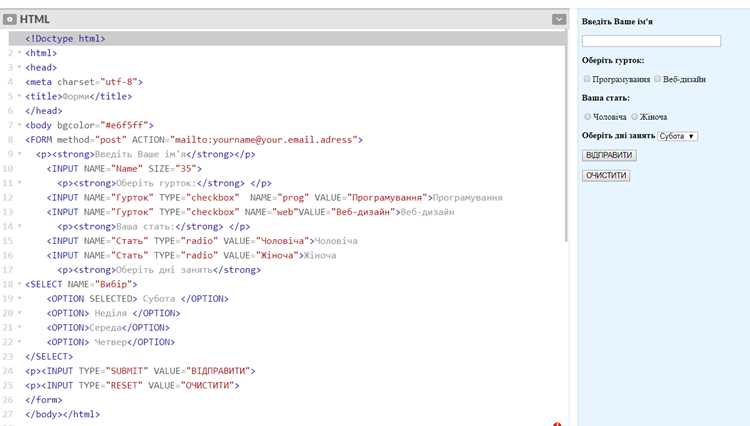The height and width of the screenshot is (426, 750).
Task: Click Оберіть дні занять preview label
Action: coord(618,136)
